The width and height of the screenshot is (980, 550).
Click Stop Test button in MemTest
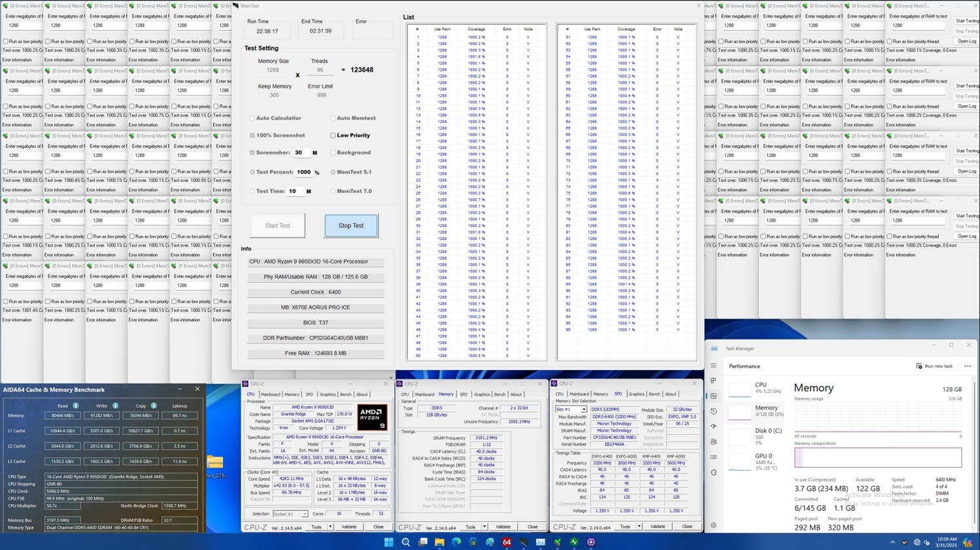click(351, 226)
